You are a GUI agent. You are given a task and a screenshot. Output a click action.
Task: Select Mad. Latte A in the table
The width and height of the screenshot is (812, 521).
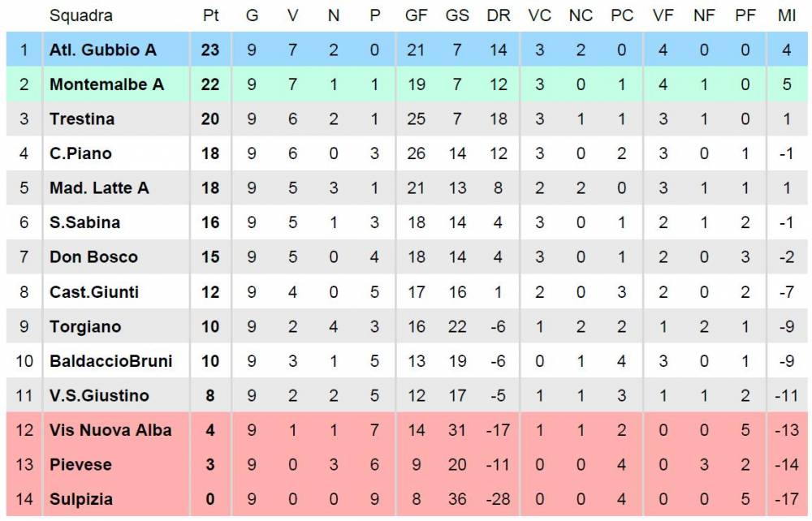pos(99,187)
